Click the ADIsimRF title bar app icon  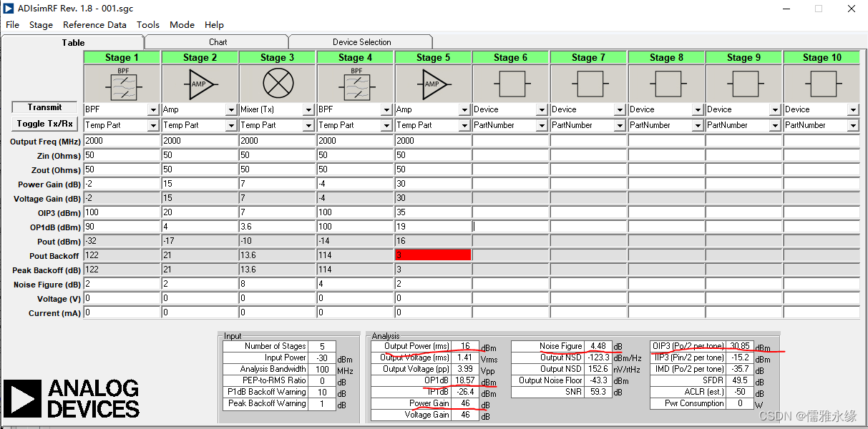coord(9,9)
